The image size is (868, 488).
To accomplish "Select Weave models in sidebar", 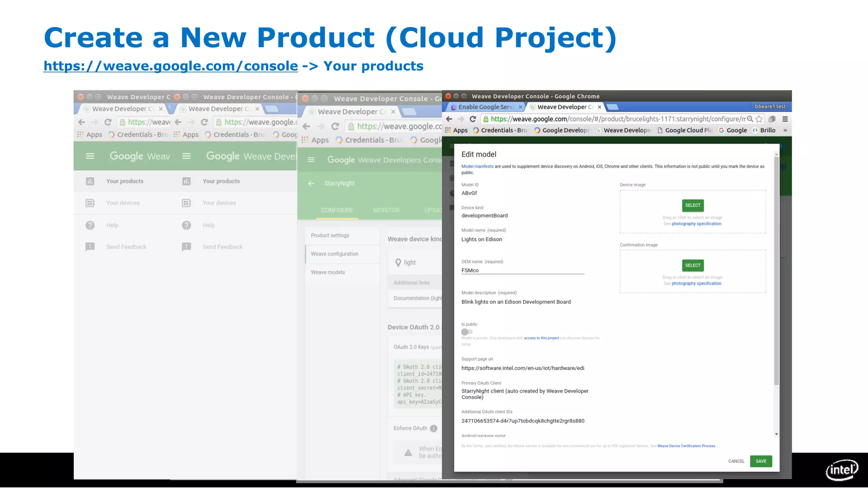I will [x=342, y=272].
